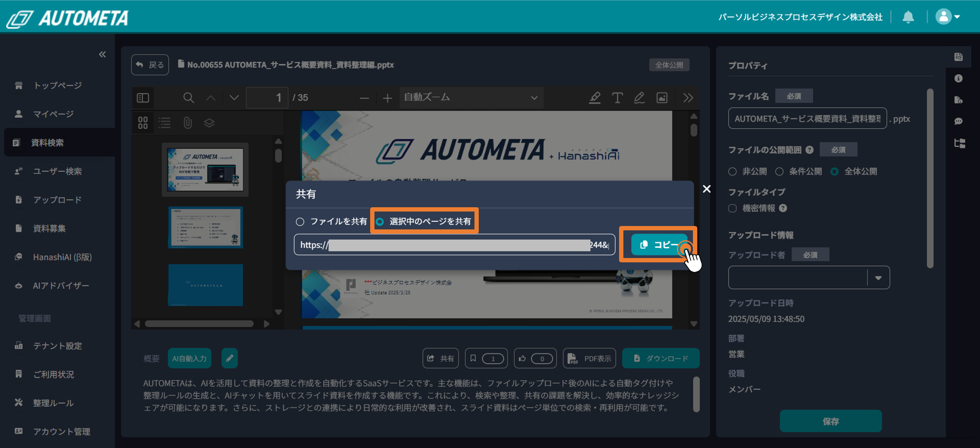The image size is (980, 448).
Task: Select the add image tool
Action: pos(662,98)
